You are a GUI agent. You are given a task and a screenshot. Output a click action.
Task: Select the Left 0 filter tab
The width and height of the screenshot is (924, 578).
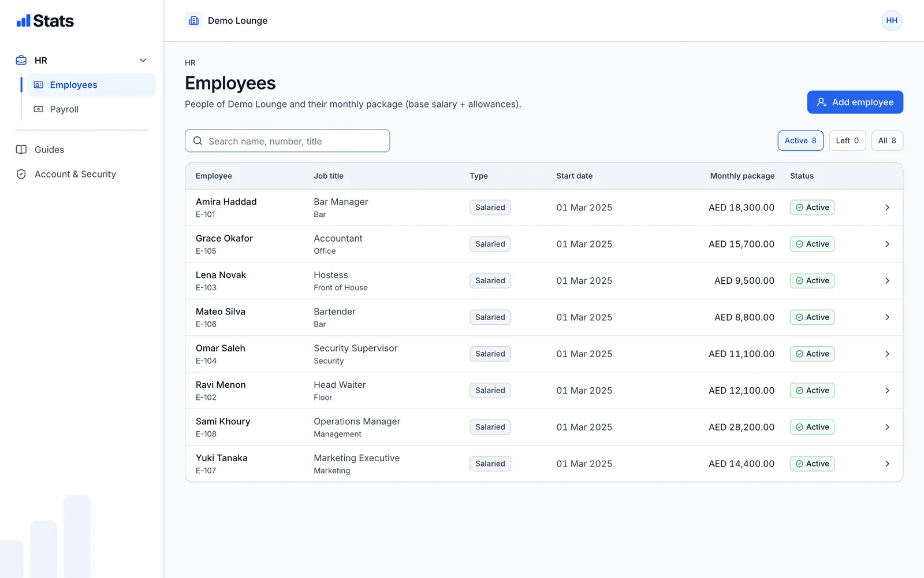847,140
